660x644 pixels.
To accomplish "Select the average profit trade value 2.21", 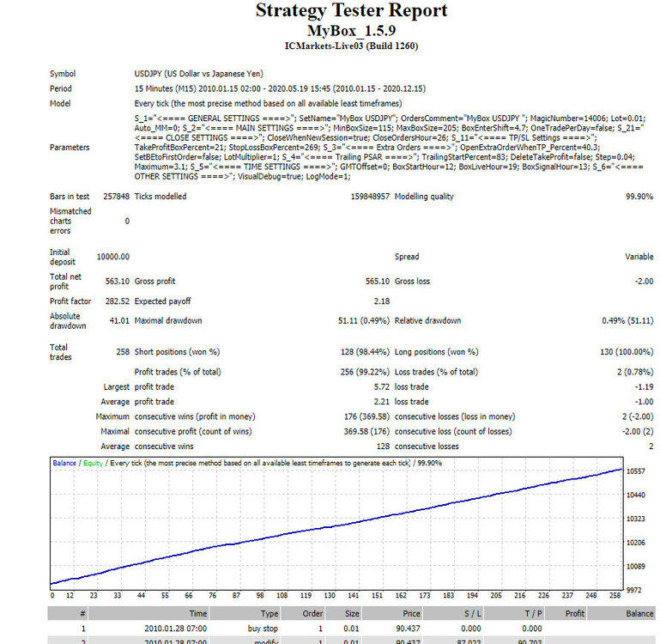I will [x=381, y=401].
